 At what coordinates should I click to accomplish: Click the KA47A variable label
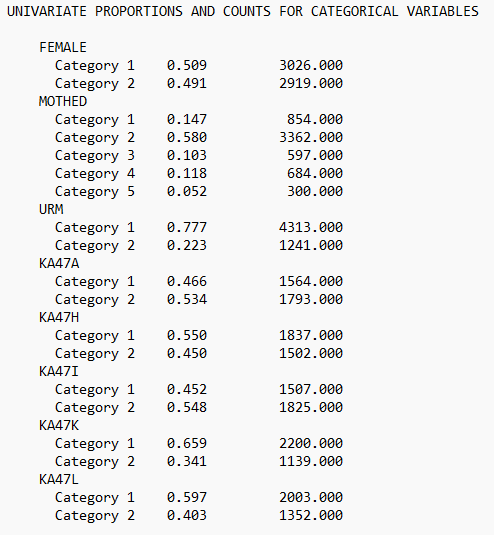[59, 263]
